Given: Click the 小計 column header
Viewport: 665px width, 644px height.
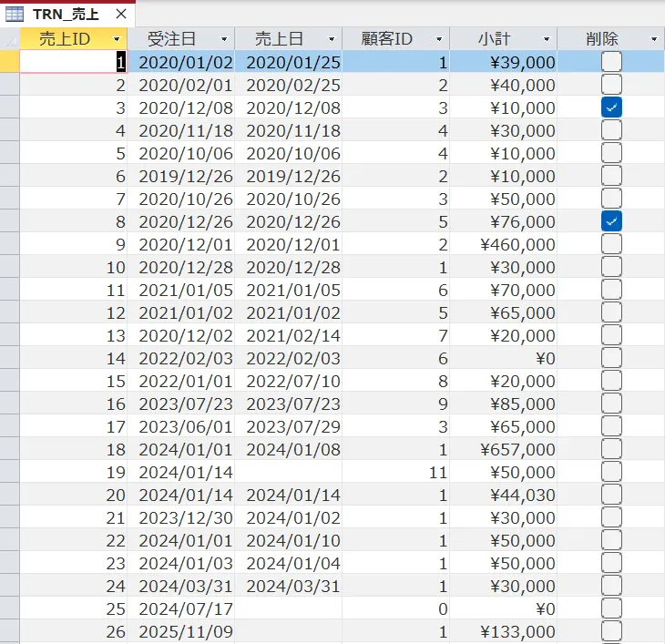Looking at the screenshot, I should point(495,39).
